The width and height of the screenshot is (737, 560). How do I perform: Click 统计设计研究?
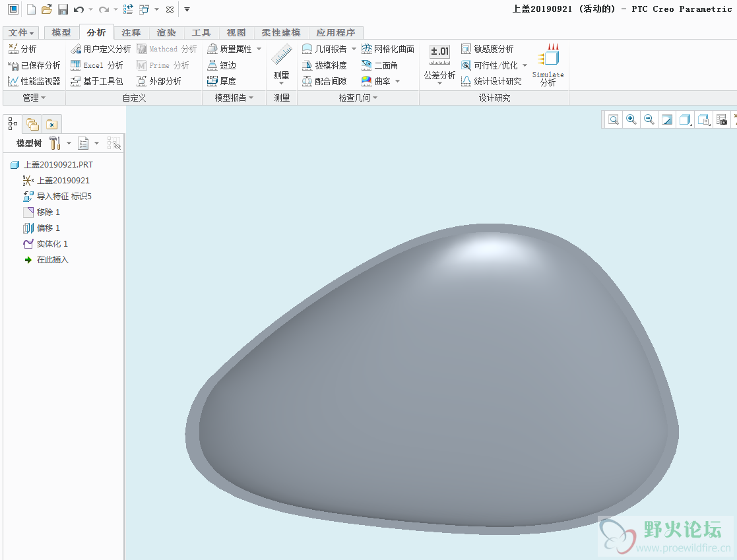(x=491, y=81)
